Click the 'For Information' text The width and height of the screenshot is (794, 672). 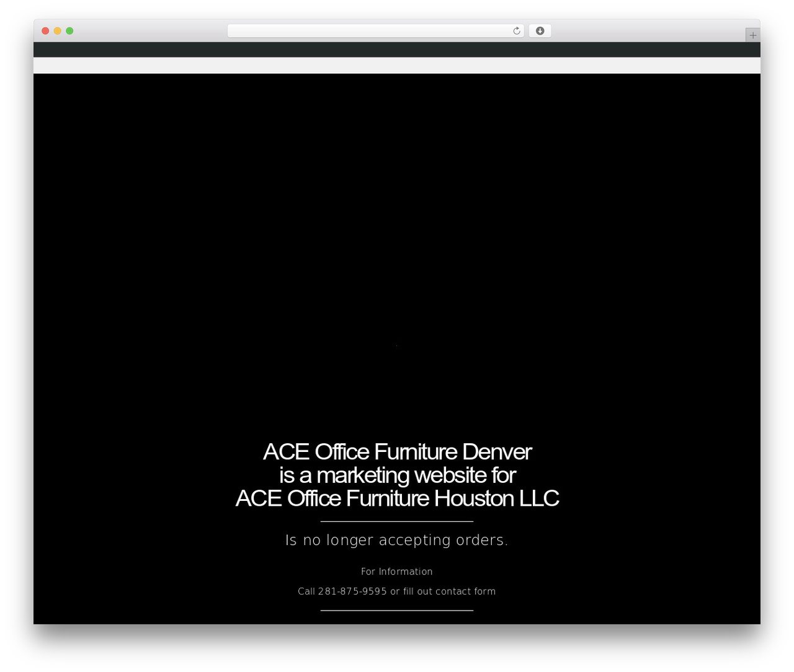397,572
